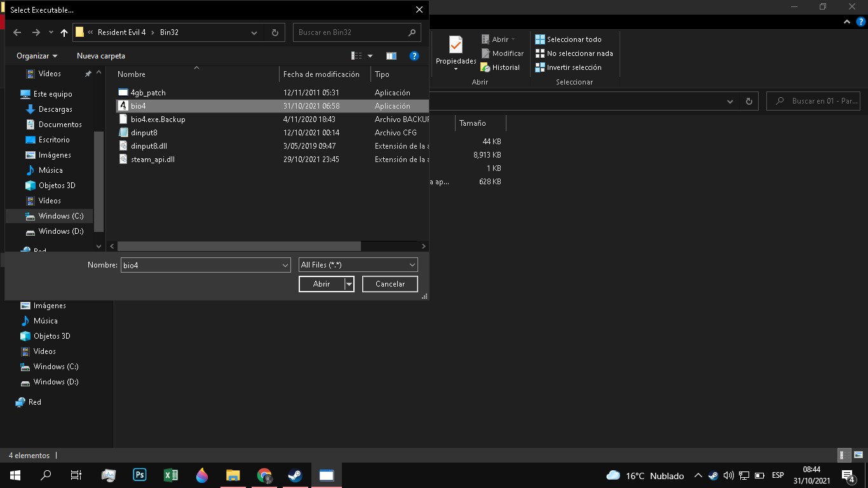Viewport: 868px width, 488px height.
Task: Open Excel from the taskbar
Action: point(171,475)
